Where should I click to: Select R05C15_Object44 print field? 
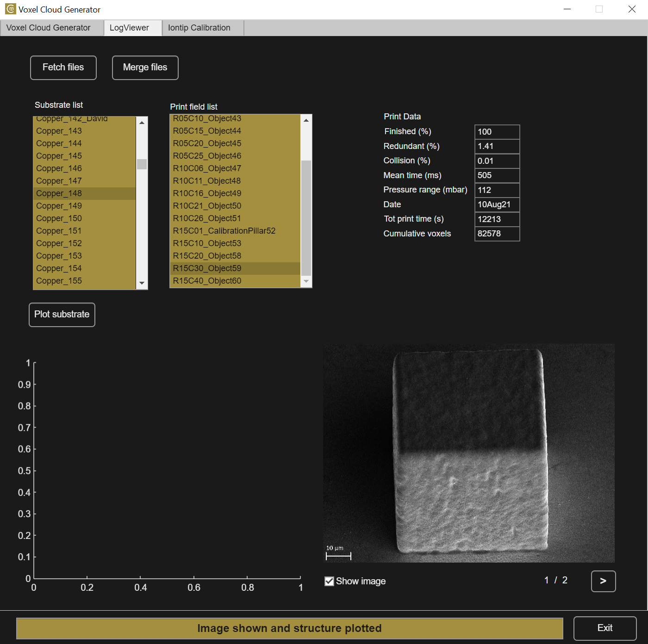pyautogui.click(x=235, y=131)
